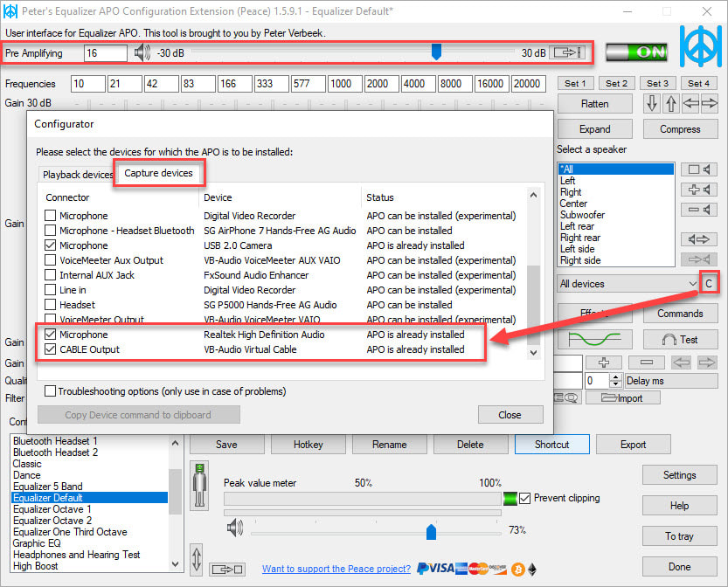Click the Save button
The image size is (728, 587).
tap(226, 445)
